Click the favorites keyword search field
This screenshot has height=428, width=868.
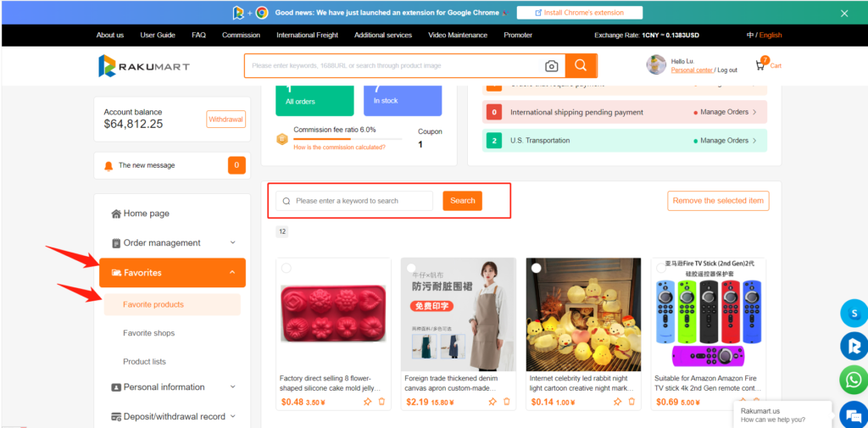pos(354,201)
